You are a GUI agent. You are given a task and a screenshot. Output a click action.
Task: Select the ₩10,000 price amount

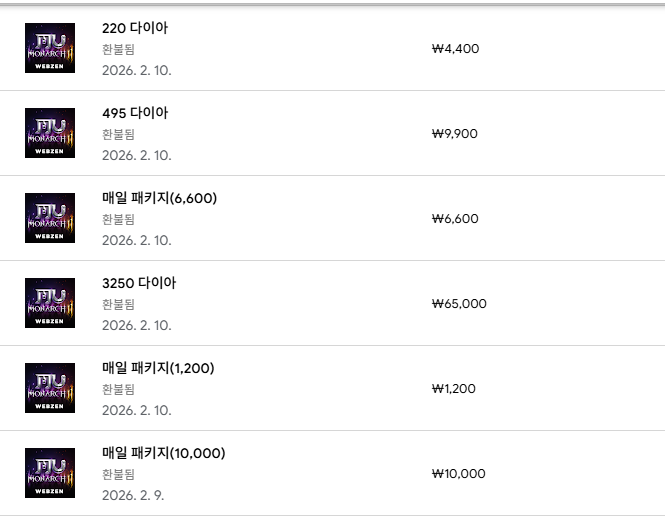tap(459, 474)
